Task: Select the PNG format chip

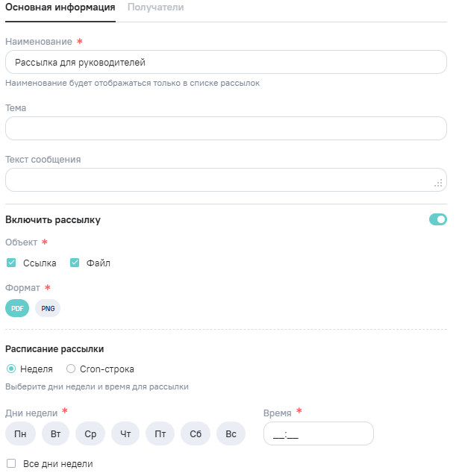Action: [x=48, y=308]
